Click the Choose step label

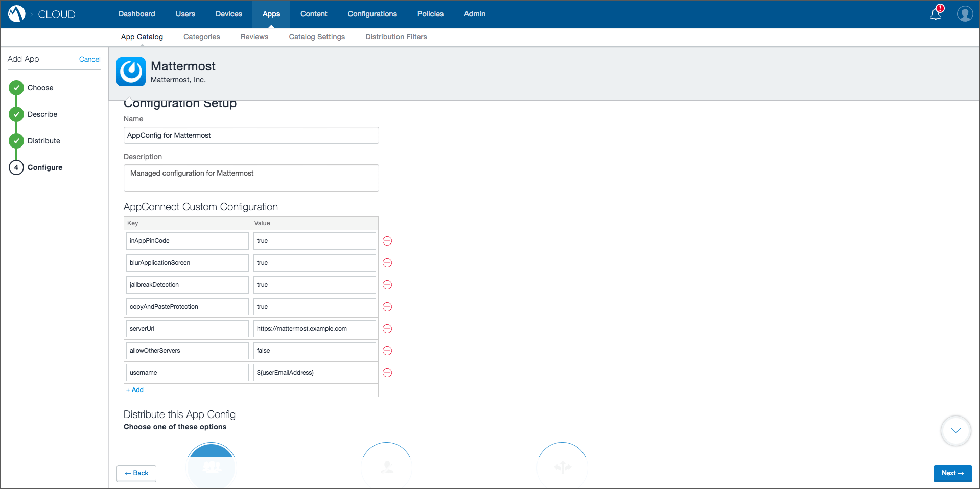40,88
